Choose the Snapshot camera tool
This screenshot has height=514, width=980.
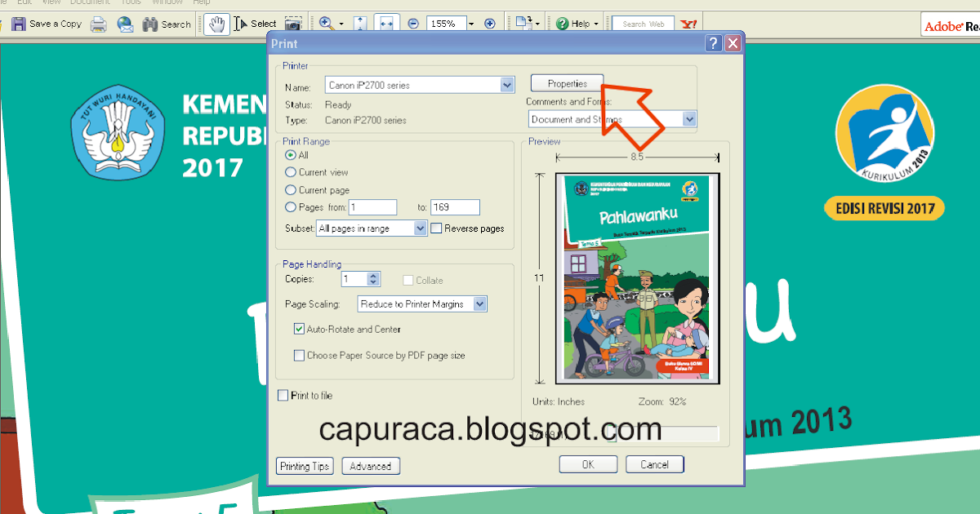tap(293, 24)
